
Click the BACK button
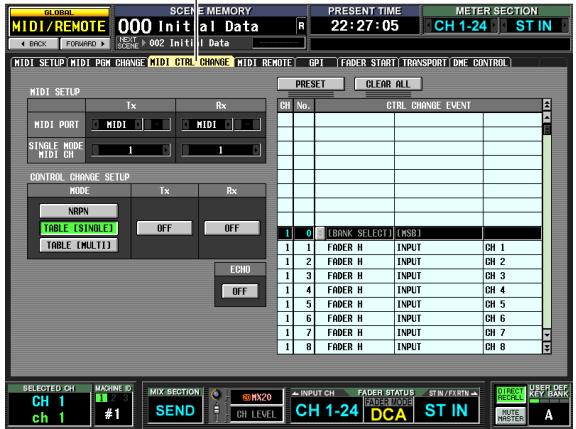34,44
